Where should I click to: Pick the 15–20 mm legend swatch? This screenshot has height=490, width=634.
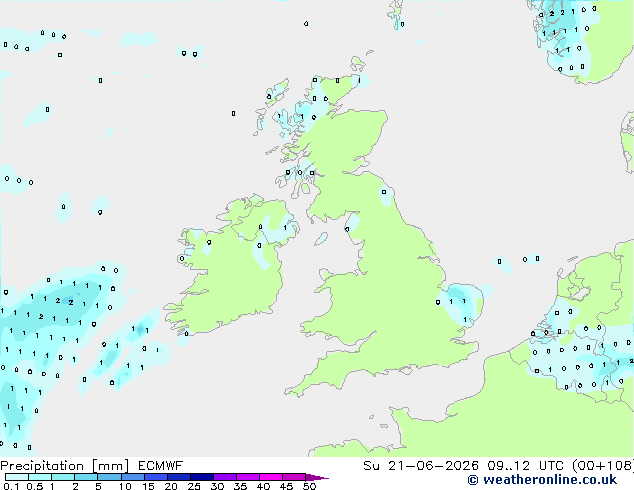155,477
